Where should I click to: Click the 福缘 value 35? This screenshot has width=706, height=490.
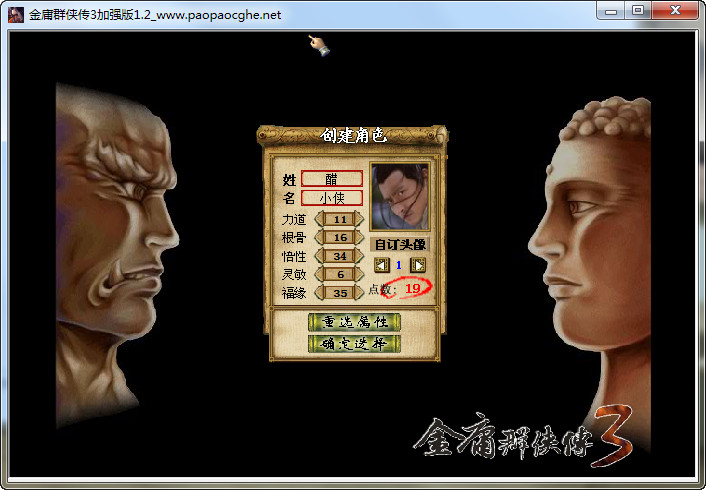click(x=339, y=293)
